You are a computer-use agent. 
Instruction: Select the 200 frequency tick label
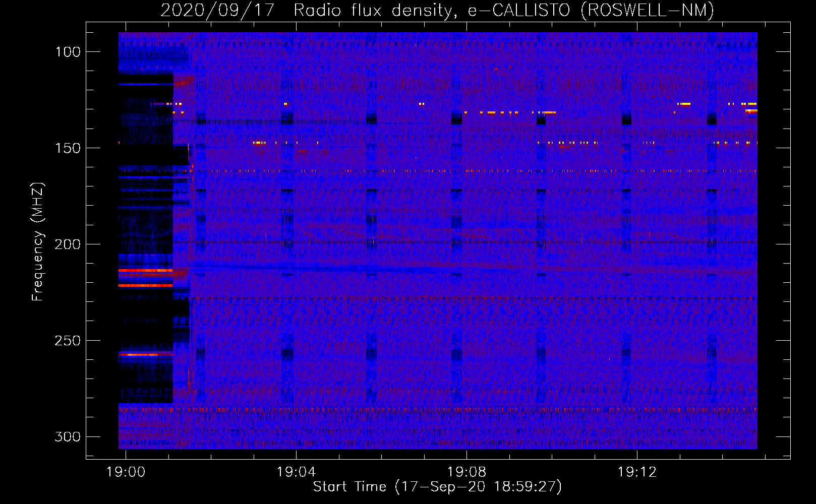[x=68, y=244]
